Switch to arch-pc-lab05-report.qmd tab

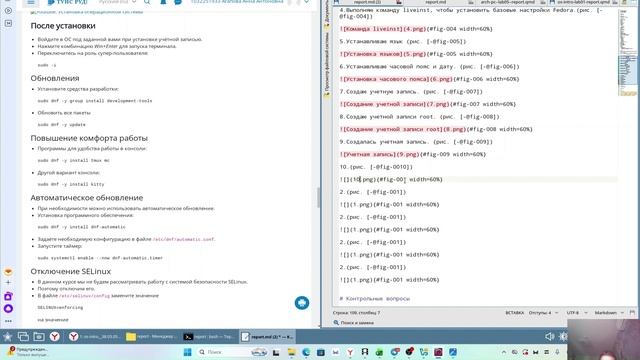(x=507, y=2)
